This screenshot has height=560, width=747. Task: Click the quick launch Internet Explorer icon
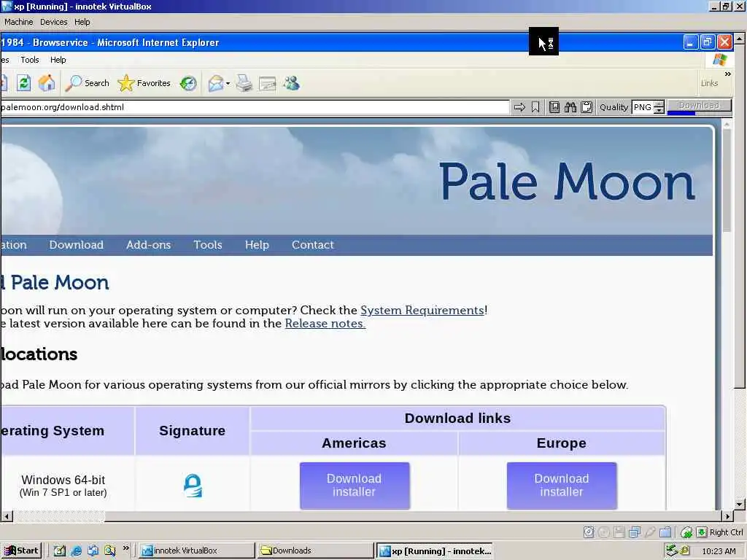click(76, 551)
